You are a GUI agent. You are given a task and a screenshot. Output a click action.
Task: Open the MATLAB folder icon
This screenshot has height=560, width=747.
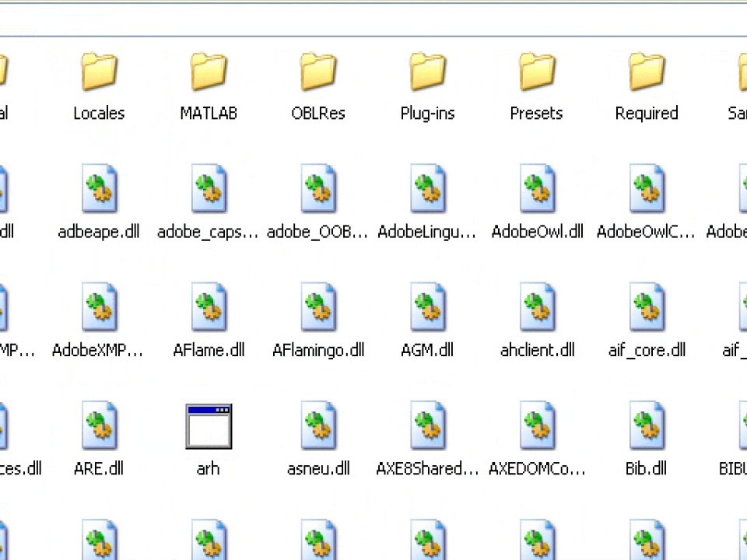tap(209, 72)
